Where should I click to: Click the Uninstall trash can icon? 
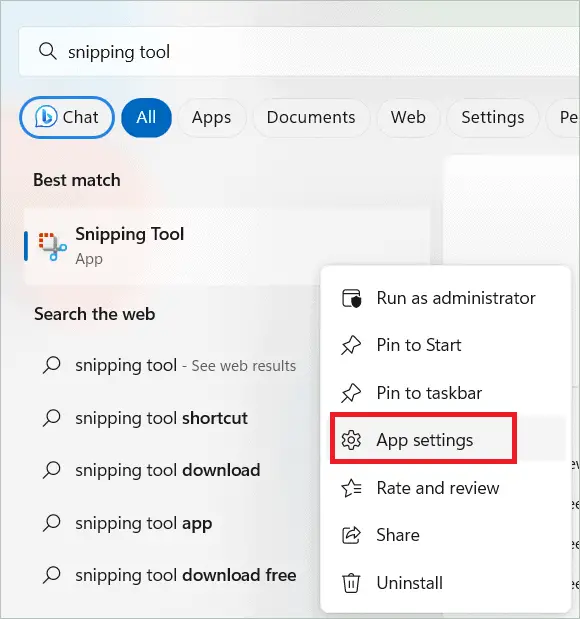pyautogui.click(x=351, y=583)
